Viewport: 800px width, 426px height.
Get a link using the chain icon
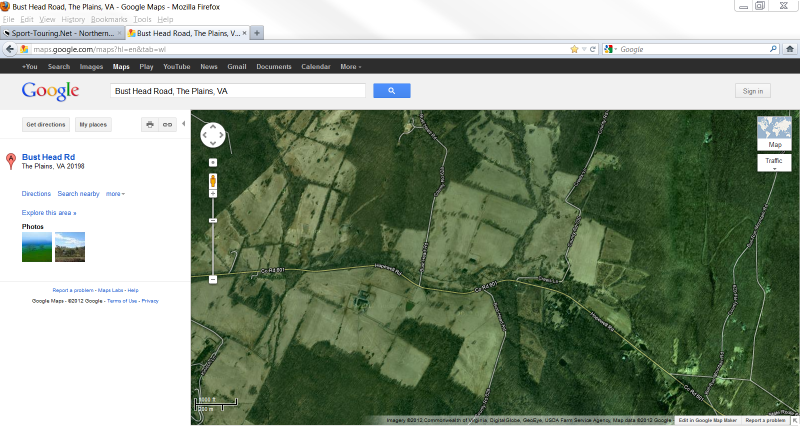click(167, 124)
